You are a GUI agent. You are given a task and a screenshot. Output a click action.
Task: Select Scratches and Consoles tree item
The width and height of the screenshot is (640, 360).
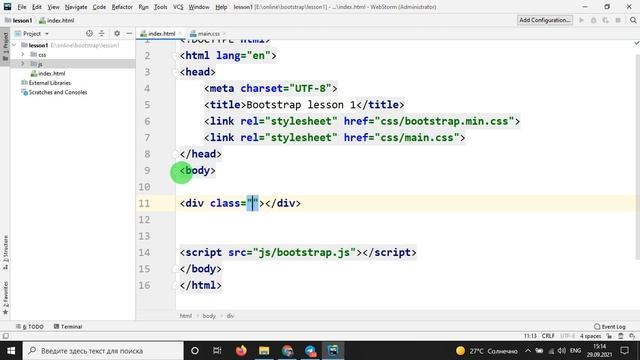pyautogui.click(x=58, y=92)
